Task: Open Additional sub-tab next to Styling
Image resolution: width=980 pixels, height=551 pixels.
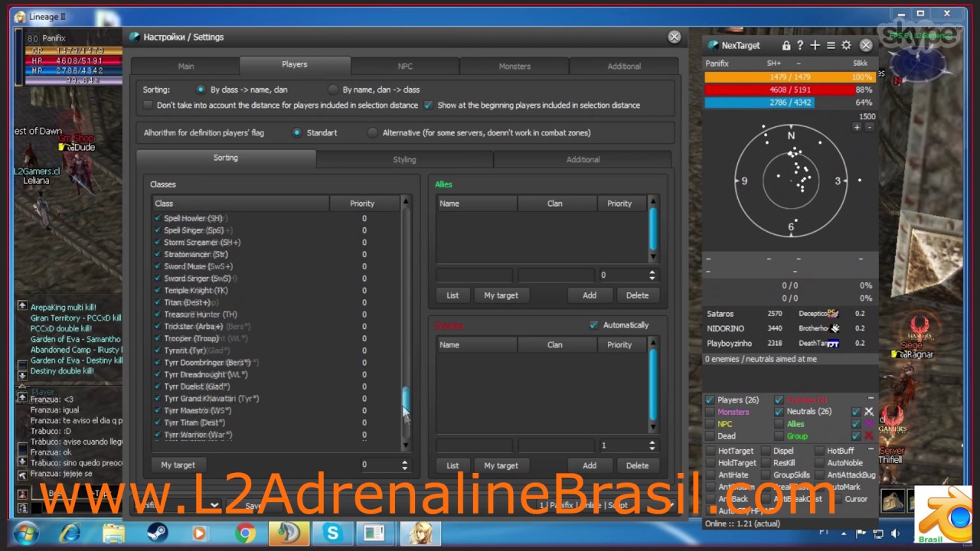Action: (583, 160)
